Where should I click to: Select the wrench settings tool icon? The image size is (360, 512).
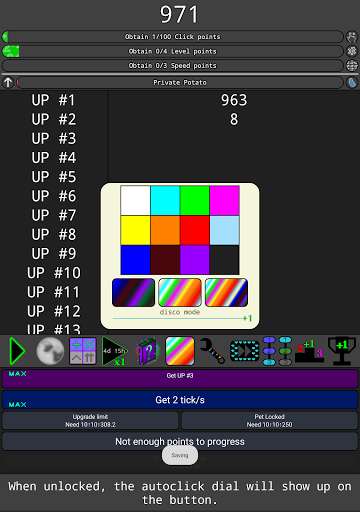[212, 351]
